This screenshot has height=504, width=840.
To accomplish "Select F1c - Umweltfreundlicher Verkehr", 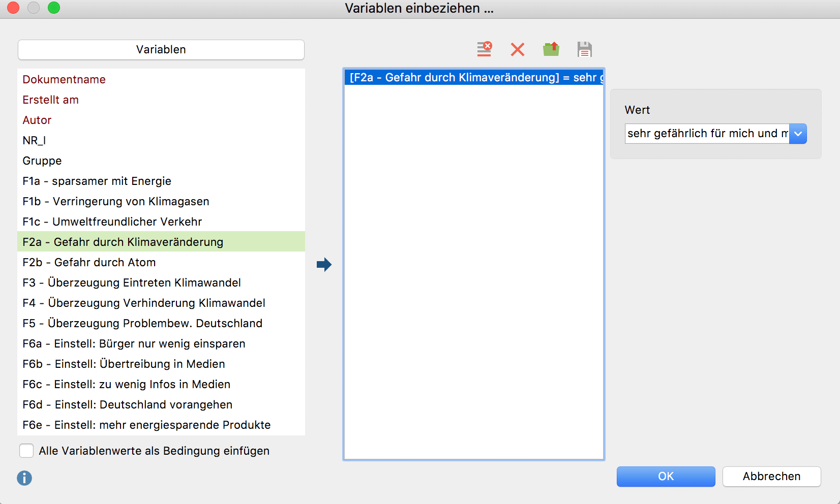I will click(x=161, y=222).
